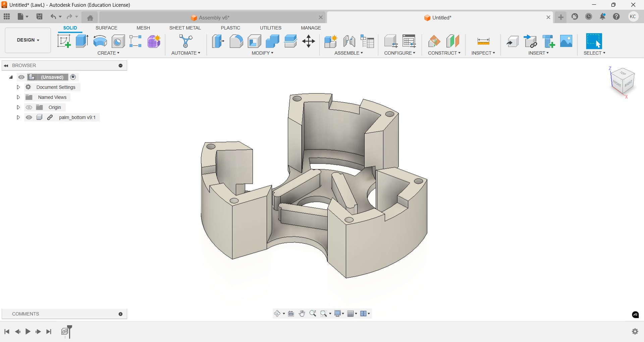Hide the palm_bottom v9:1 component
Screen dimensions: 644x342
[29, 117]
